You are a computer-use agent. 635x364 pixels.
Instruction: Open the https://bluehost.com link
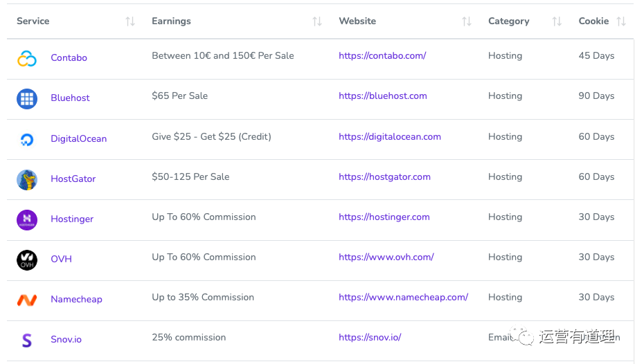pos(382,96)
